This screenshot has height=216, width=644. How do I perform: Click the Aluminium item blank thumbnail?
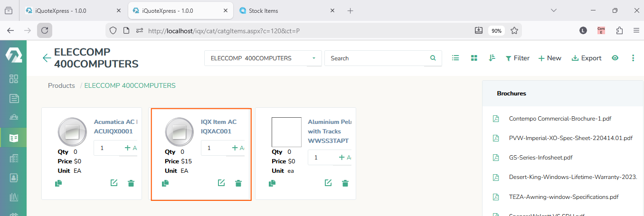tap(286, 132)
